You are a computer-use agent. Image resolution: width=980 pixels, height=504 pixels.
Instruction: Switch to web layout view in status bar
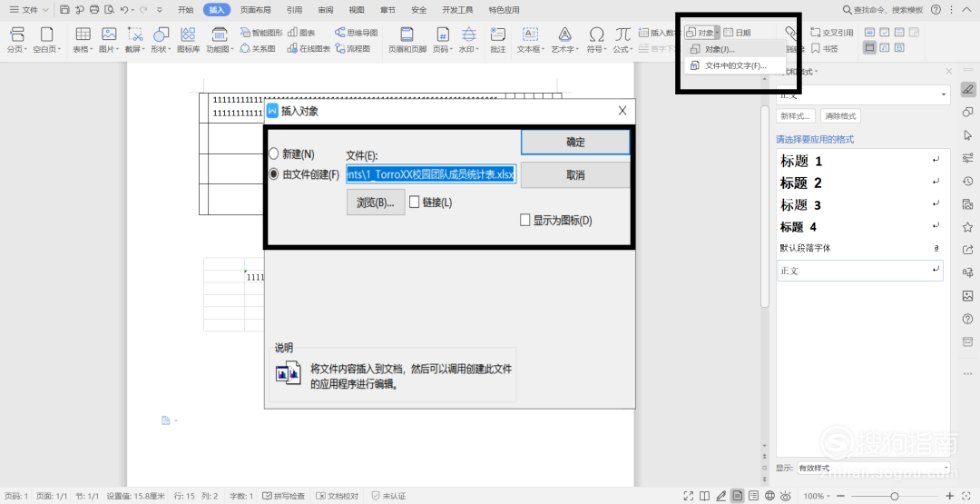point(770,496)
